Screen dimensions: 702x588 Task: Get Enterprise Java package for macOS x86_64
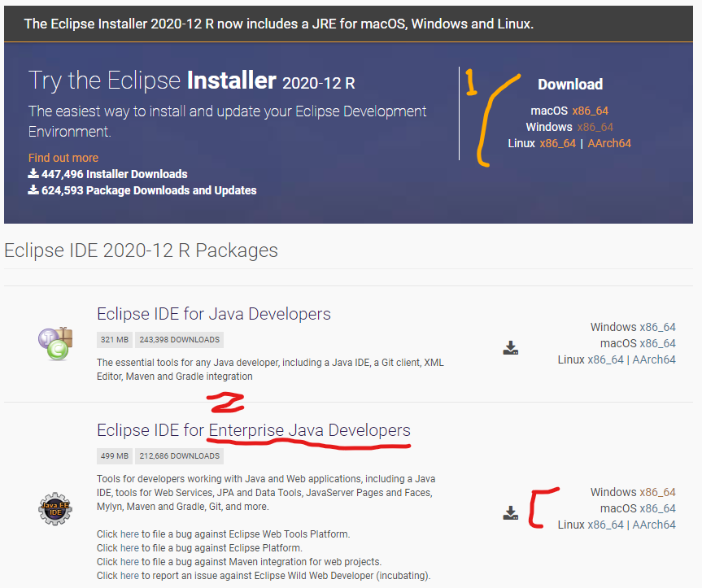pyautogui.click(x=657, y=508)
